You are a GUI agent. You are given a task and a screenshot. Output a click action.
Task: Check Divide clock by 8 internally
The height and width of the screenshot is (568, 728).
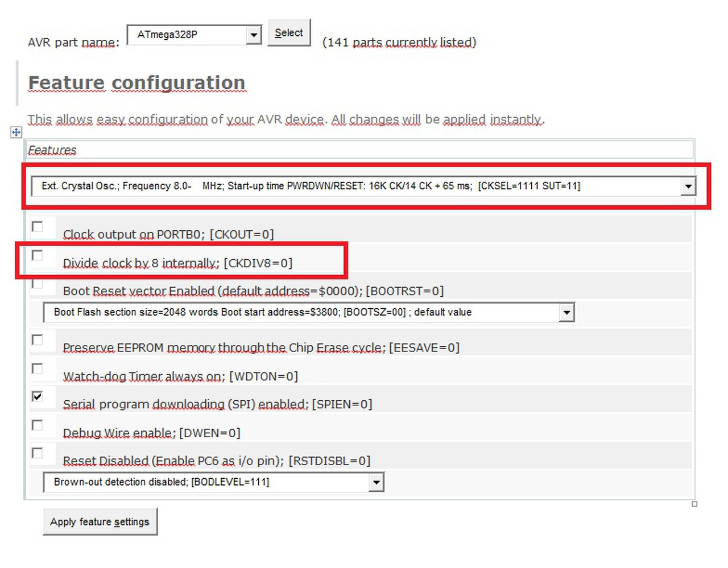(x=38, y=256)
